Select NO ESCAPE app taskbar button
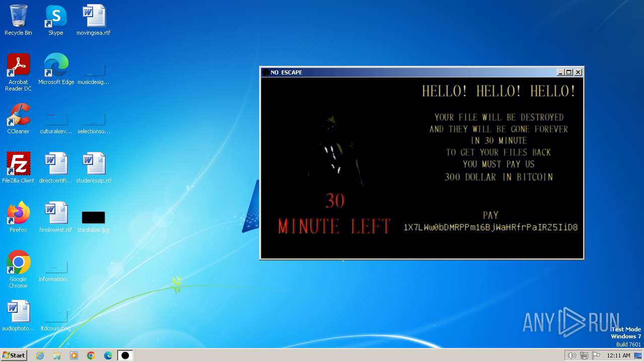 pos(125,355)
